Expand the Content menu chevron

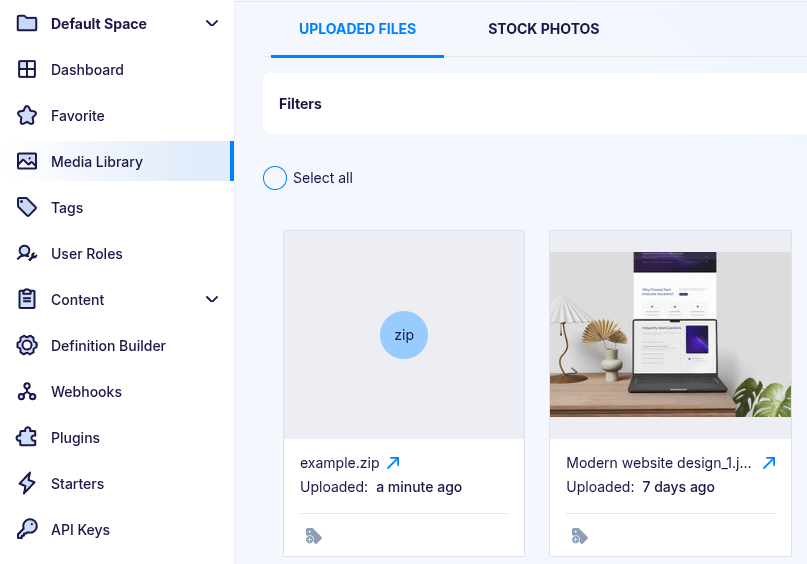tap(212, 300)
